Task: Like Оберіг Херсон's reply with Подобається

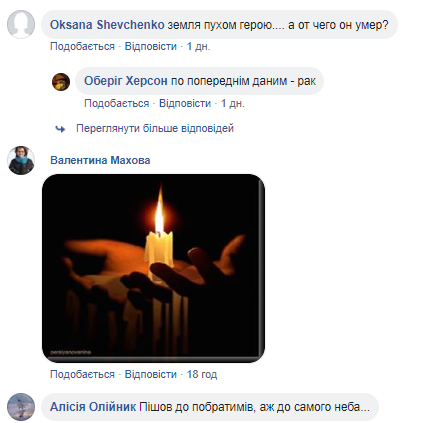Action: [x=117, y=103]
